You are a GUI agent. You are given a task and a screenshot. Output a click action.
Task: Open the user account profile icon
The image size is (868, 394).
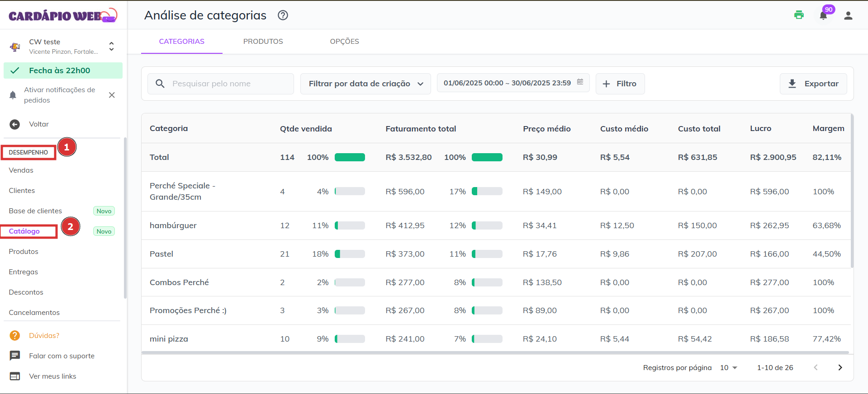point(848,16)
